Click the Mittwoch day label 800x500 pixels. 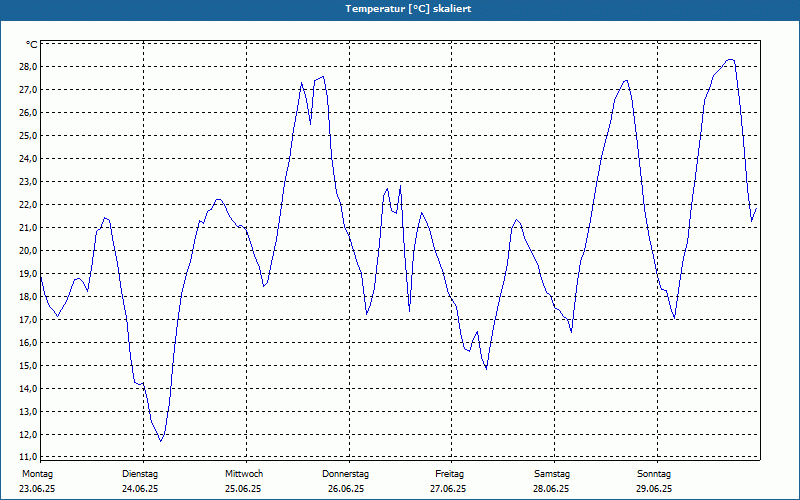coord(244,474)
